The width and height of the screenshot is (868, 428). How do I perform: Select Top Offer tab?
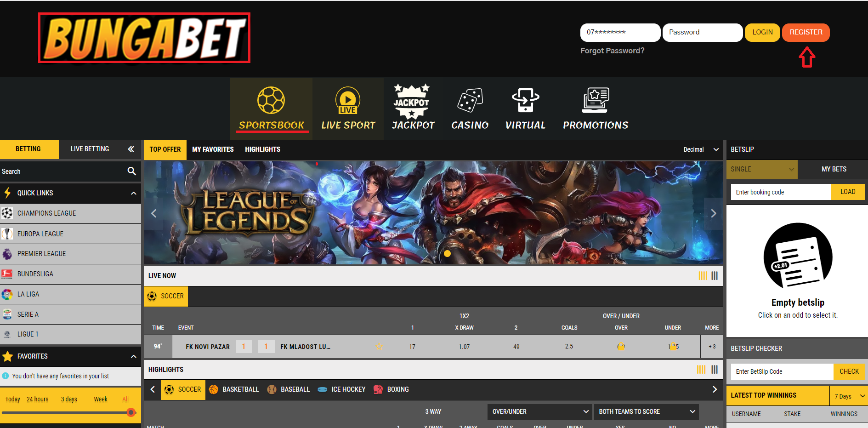[x=165, y=149]
